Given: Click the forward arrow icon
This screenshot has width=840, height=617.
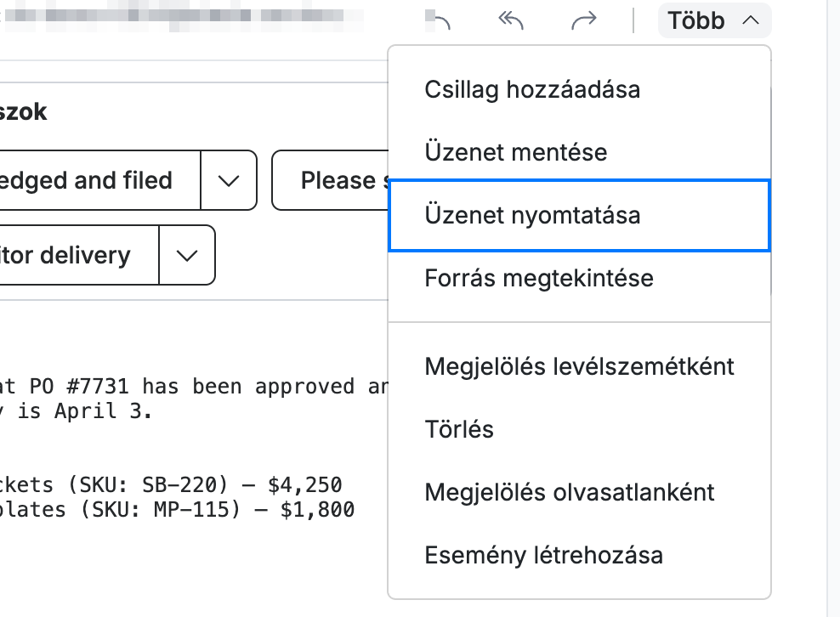Looking at the screenshot, I should coord(583,20).
